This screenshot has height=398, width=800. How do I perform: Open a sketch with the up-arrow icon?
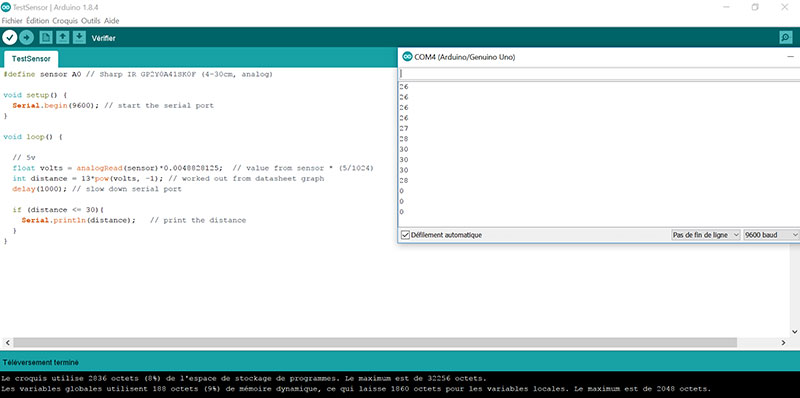click(62, 38)
